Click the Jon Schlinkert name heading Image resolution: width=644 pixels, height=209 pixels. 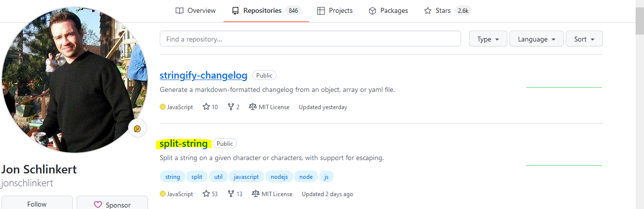click(39, 169)
